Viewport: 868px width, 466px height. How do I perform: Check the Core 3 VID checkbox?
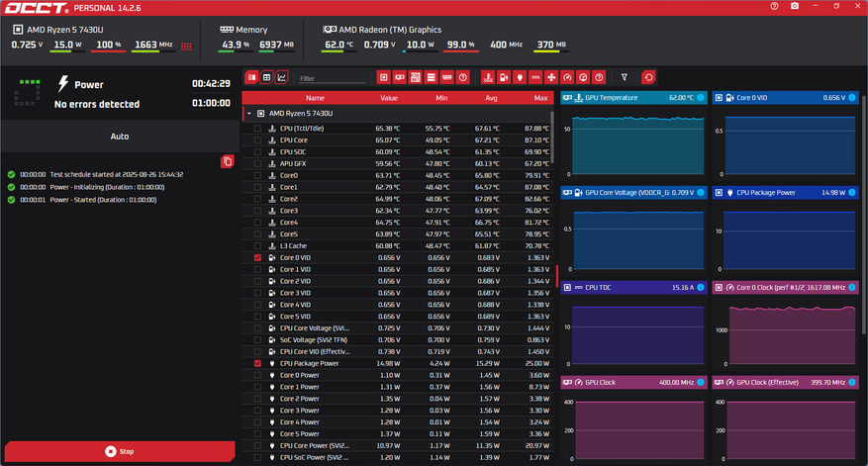(x=257, y=293)
